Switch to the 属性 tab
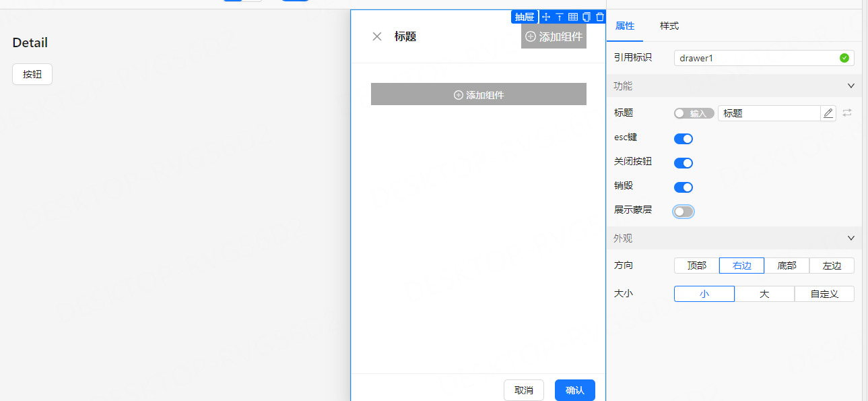Image resolution: width=868 pixels, height=401 pixels. [x=625, y=26]
